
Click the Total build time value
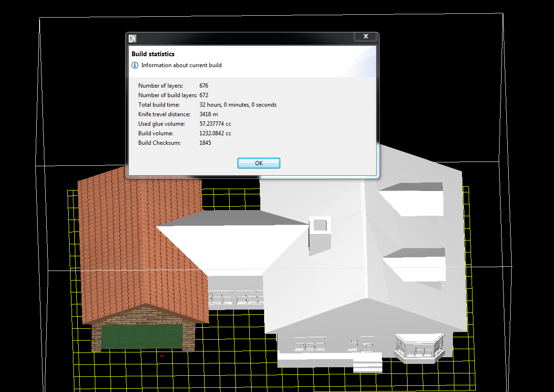pos(237,105)
